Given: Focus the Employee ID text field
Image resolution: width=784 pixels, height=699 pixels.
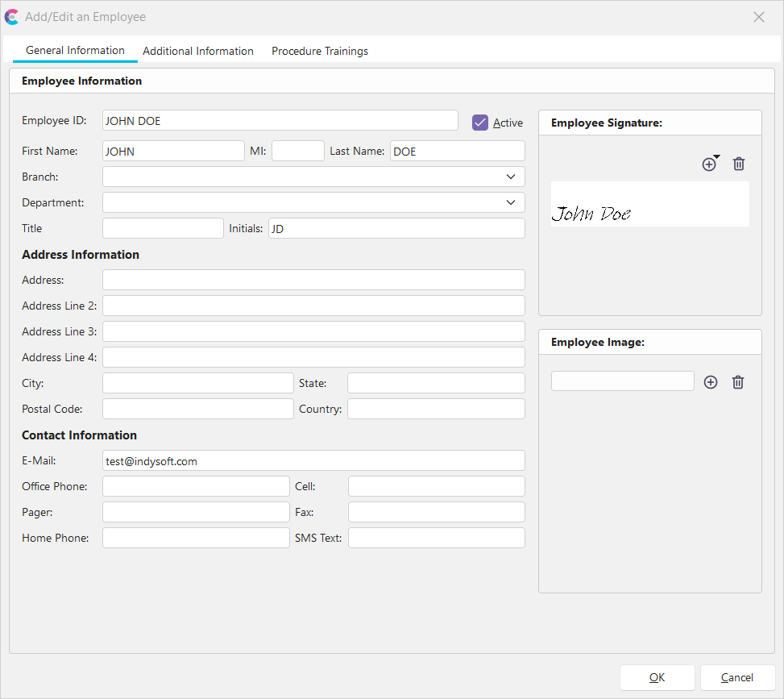Looking at the screenshot, I should pyautogui.click(x=280, y=121).
